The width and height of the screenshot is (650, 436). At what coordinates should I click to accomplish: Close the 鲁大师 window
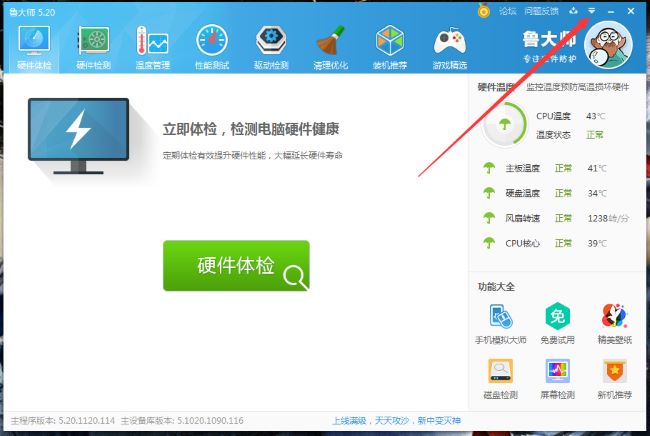(631, 11)
